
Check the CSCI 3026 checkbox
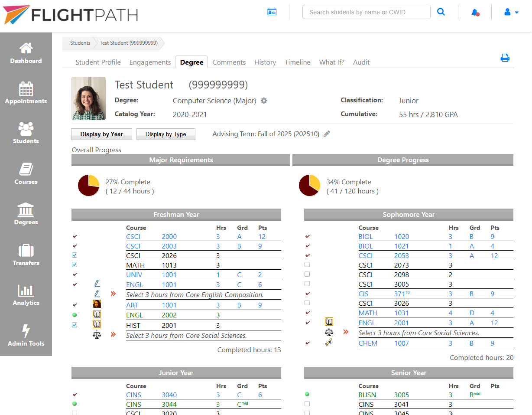(307, 303)
